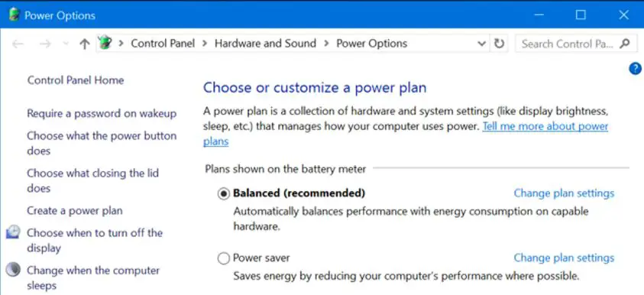Image resolution: width=644 pixels, height=295 pixels.
Task: Open Control Panel breadcrumb item
Action: click(x=163, y=44)
